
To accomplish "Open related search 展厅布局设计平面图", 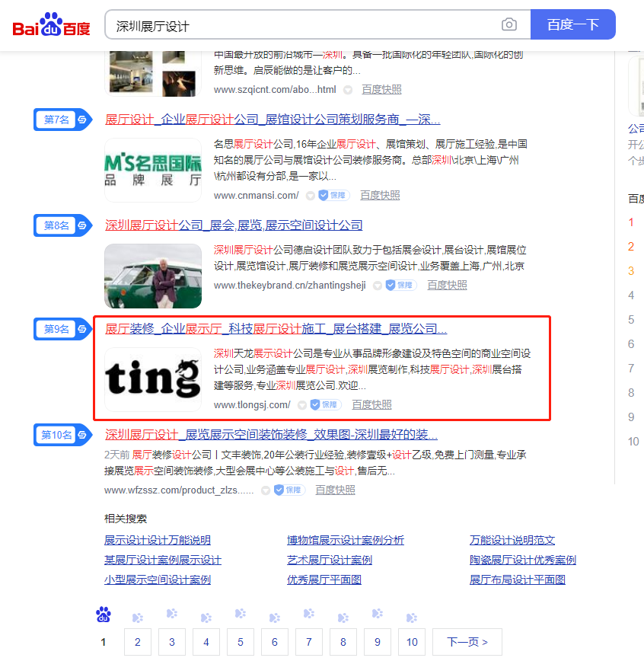I will [x=518, y=580].
